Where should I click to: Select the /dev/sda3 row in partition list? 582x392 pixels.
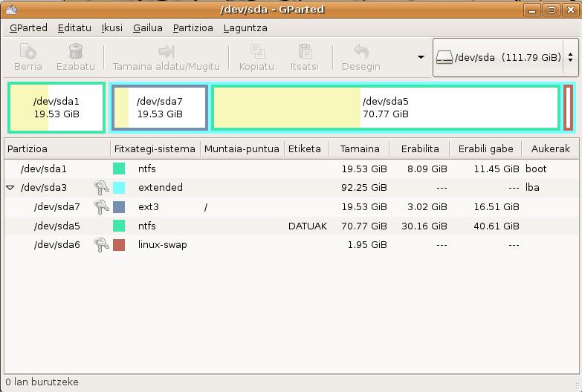[x=291, y=188]
